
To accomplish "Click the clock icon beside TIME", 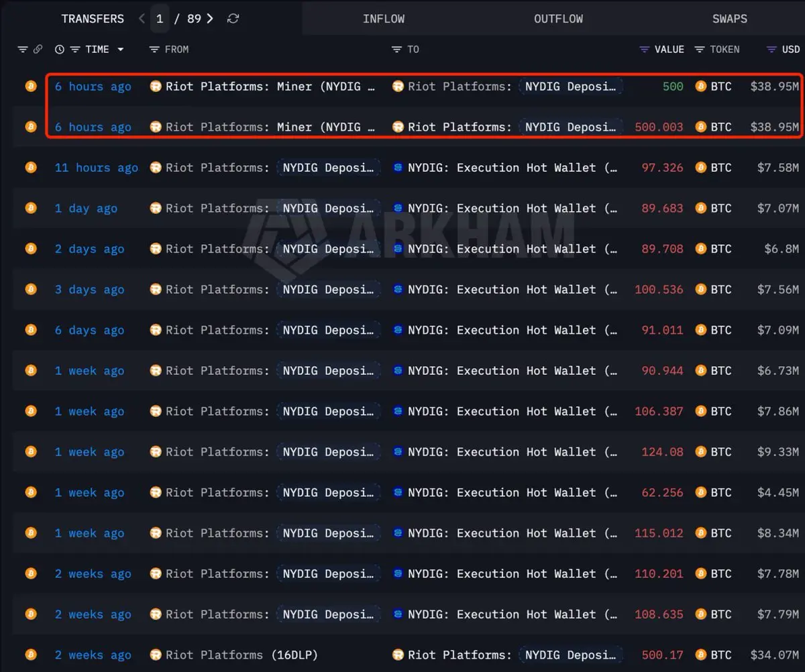I will click(x=60, y=50).
